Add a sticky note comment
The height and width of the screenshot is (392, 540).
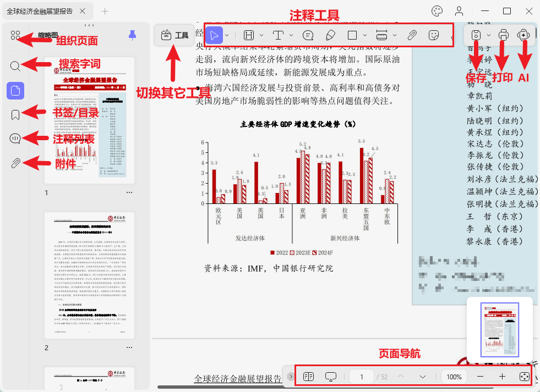click(308, 35)
